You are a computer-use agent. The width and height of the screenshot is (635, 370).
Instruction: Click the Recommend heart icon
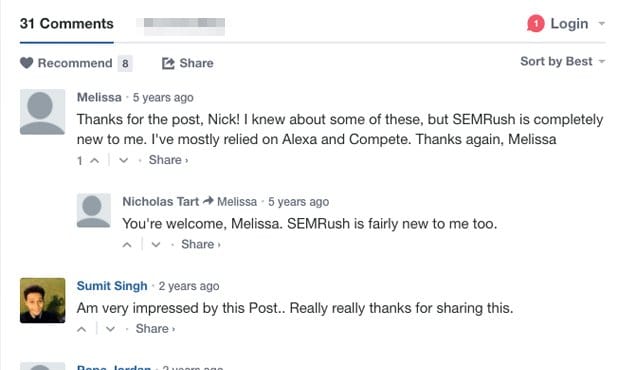pos(27,63)
